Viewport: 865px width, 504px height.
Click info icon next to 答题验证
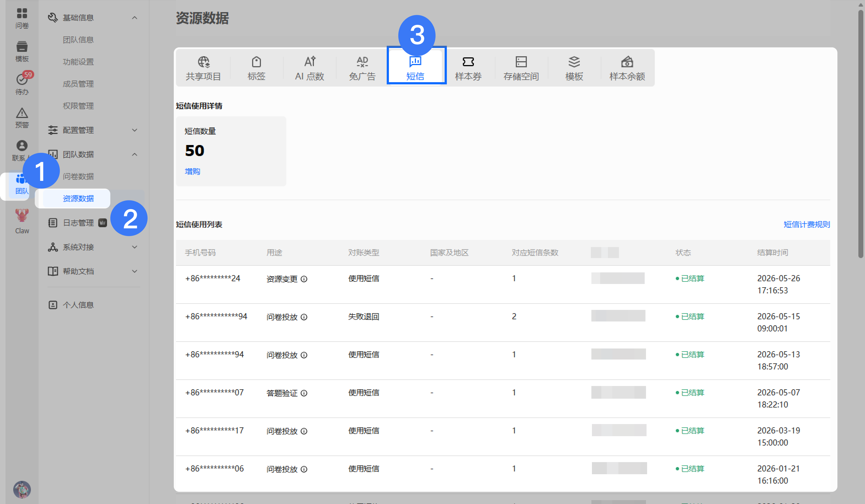coord(304,393)
